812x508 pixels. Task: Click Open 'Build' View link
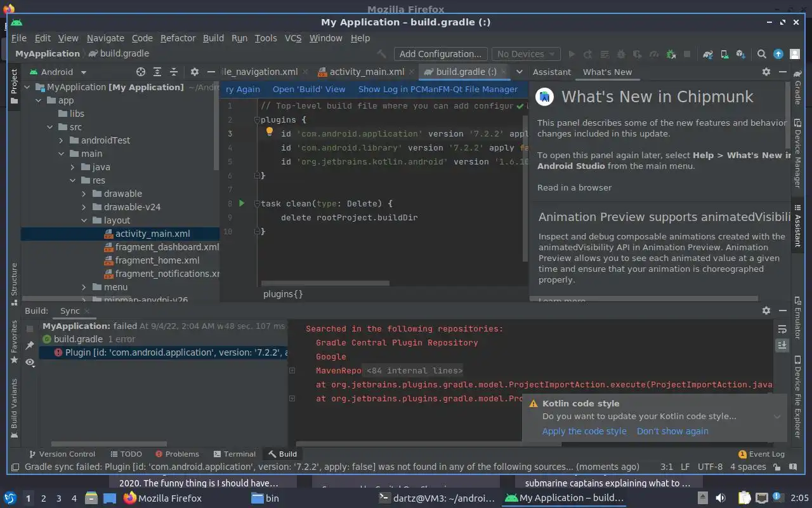pyautogui.click(x=309, y=90)
